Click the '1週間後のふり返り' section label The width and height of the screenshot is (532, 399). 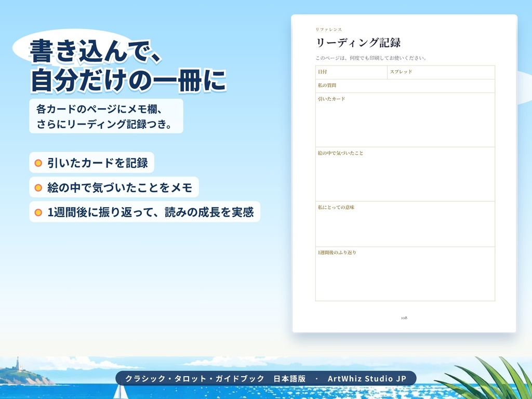click(x=337, y=252)
